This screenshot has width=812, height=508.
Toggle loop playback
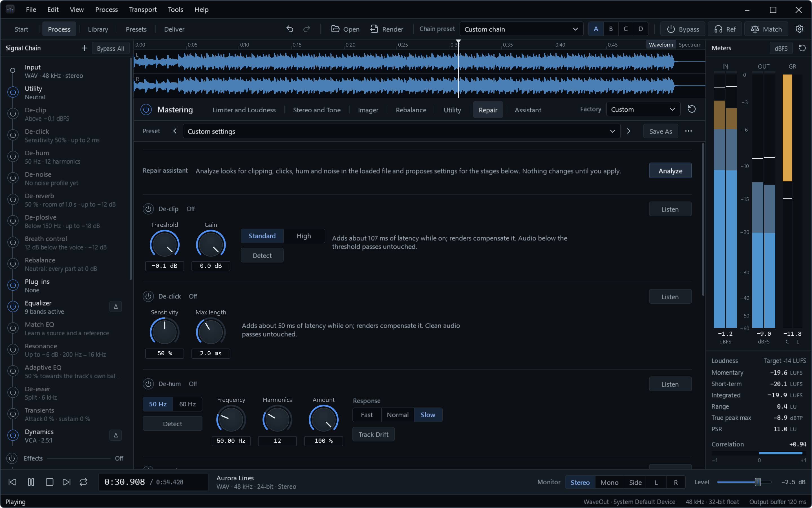click(x=83, y=482)
